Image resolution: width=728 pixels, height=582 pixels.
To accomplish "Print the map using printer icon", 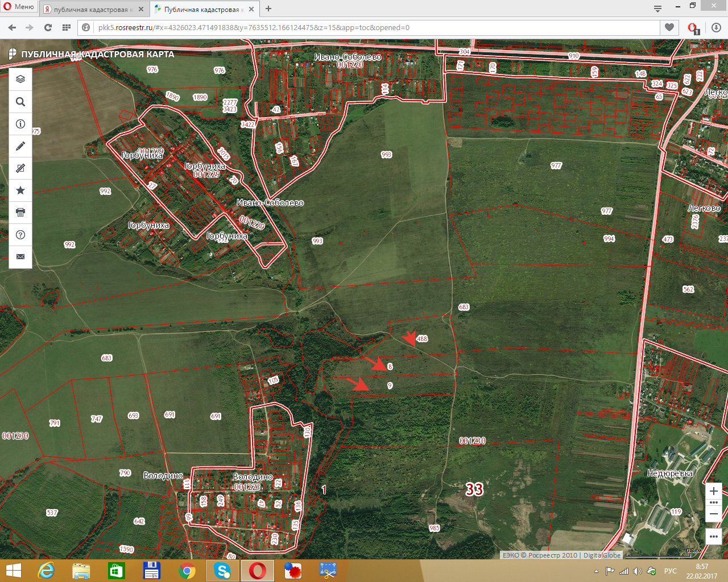I will click(x=20, y=213).
